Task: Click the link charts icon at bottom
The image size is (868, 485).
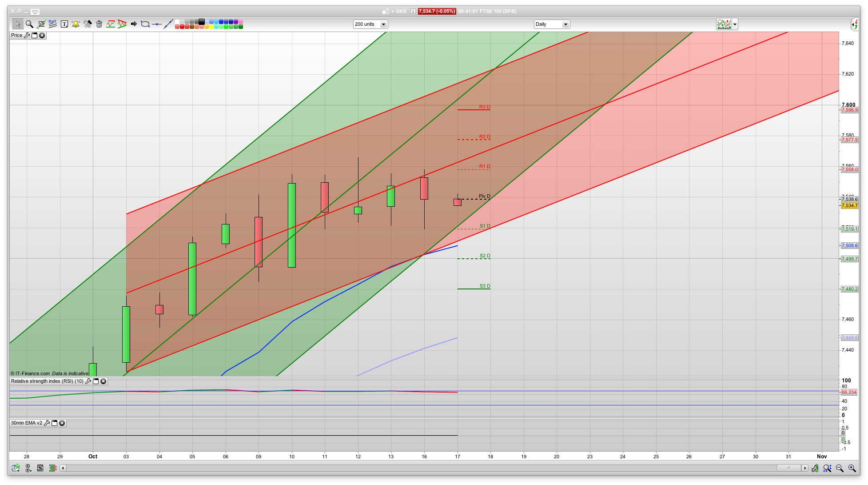Action: point(28,468)
